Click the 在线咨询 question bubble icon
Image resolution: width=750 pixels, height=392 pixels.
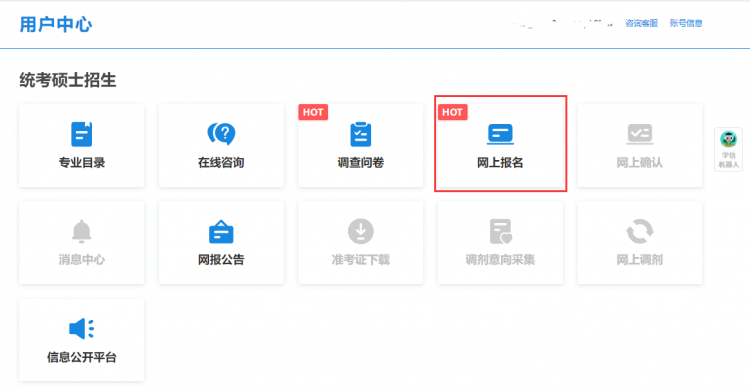[x=221, y=133]
